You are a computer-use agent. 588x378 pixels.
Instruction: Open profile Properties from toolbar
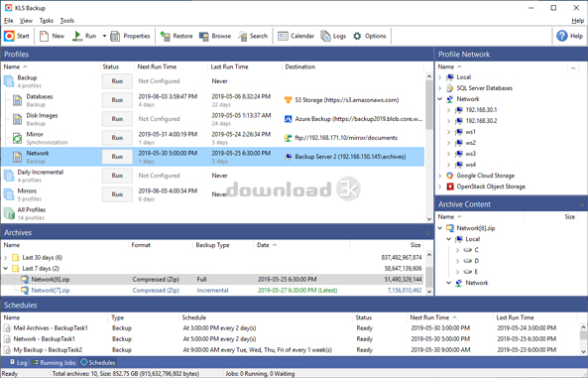(x=130, y=36)
